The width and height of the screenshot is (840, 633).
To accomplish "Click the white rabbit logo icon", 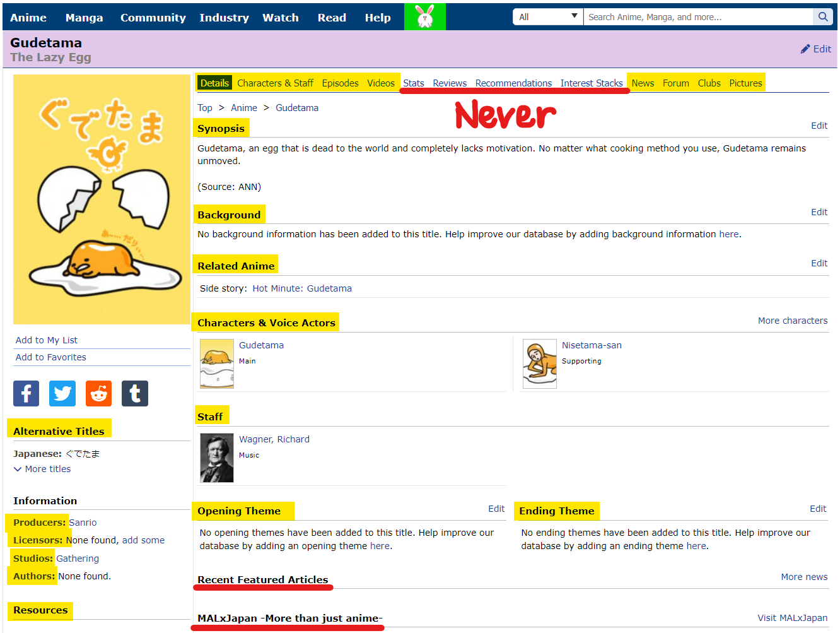I will tap(425, 16).
